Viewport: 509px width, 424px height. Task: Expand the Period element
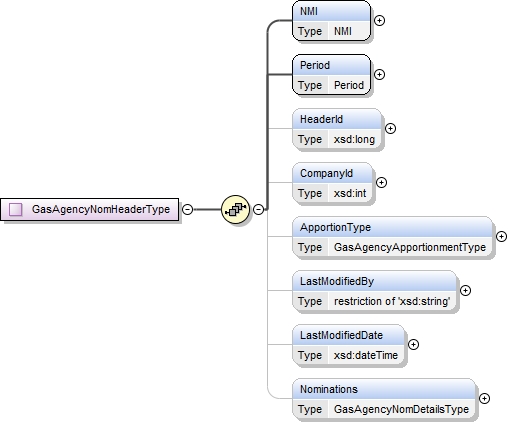click(x=379, y=74)
